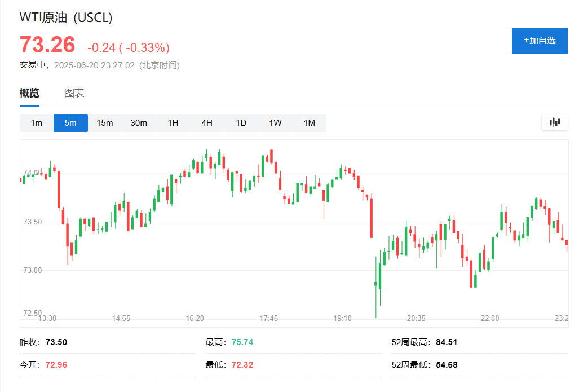The height and width of the screenshot is (392, 579).
Task: Pick the 4H timeframe option
Action: [x=207, y=123]
